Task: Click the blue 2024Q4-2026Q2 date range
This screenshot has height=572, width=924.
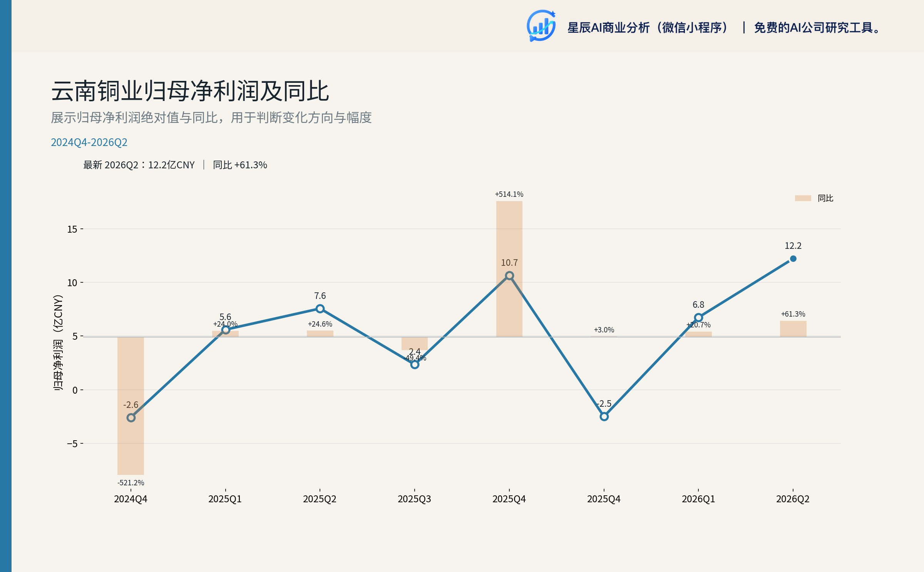Action: (x=89, y=142)
